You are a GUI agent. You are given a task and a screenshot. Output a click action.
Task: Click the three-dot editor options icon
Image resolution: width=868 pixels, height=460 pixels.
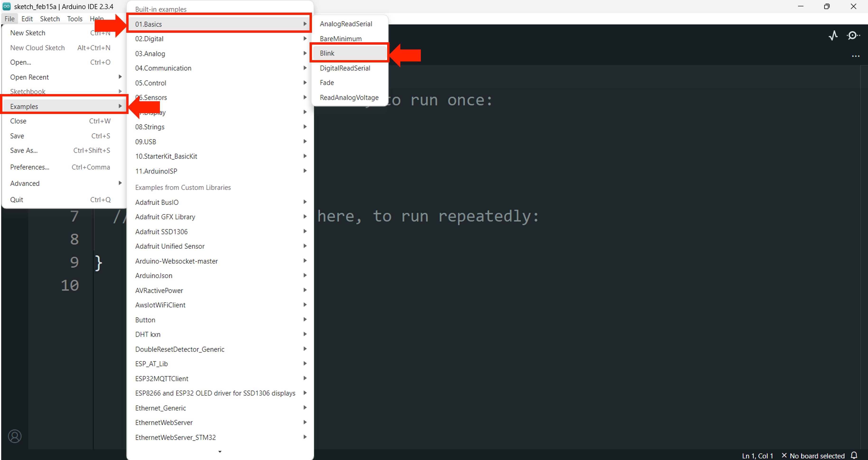point(855,56)
